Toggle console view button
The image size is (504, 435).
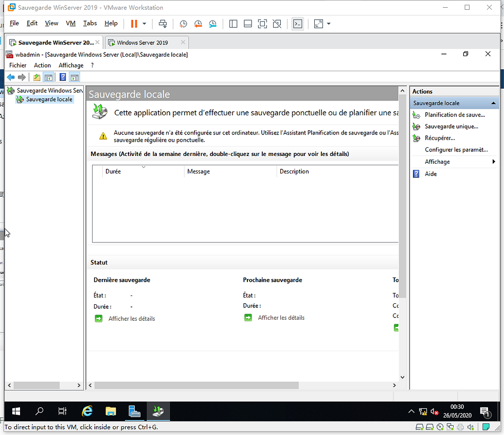click(298, 24)
